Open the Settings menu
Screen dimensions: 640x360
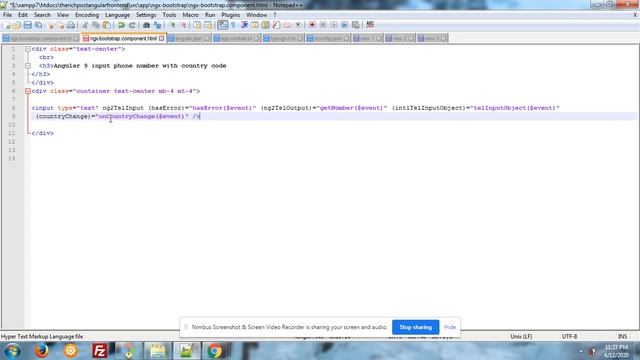(x=146, y=15)
